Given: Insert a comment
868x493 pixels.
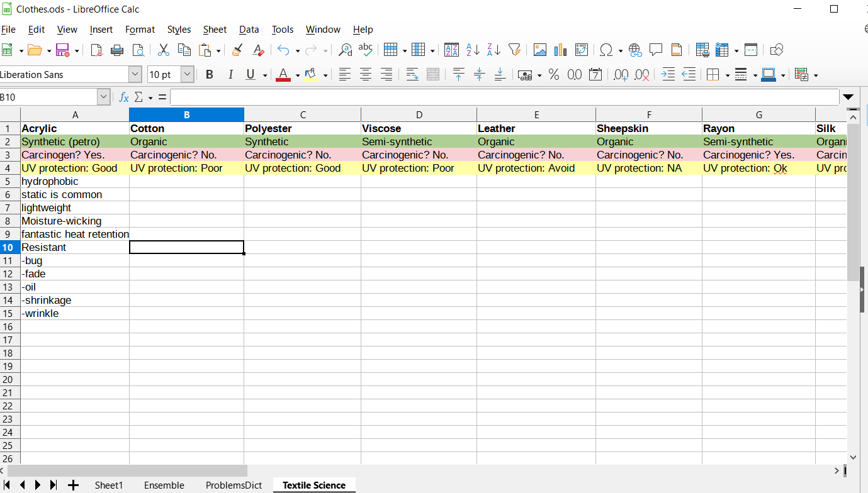Looking at the screenshot, I should click(x=655, y=50).
